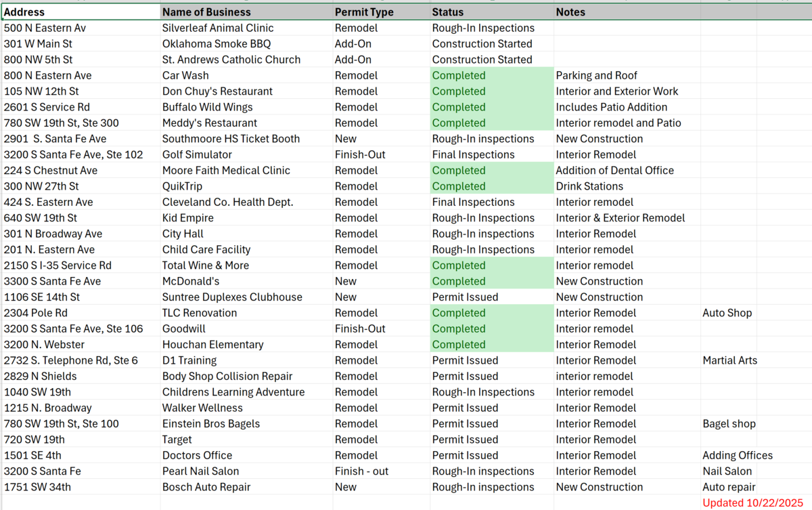Click the Silverleaf Animal Clinic cell
This screenshot has width=812, height=510.
pyautogui.click(x=217, y=28)
